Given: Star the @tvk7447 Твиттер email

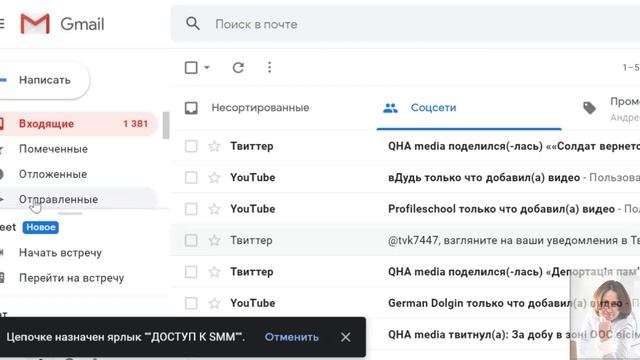Looking at the screenshot, I should pos(214,240).
